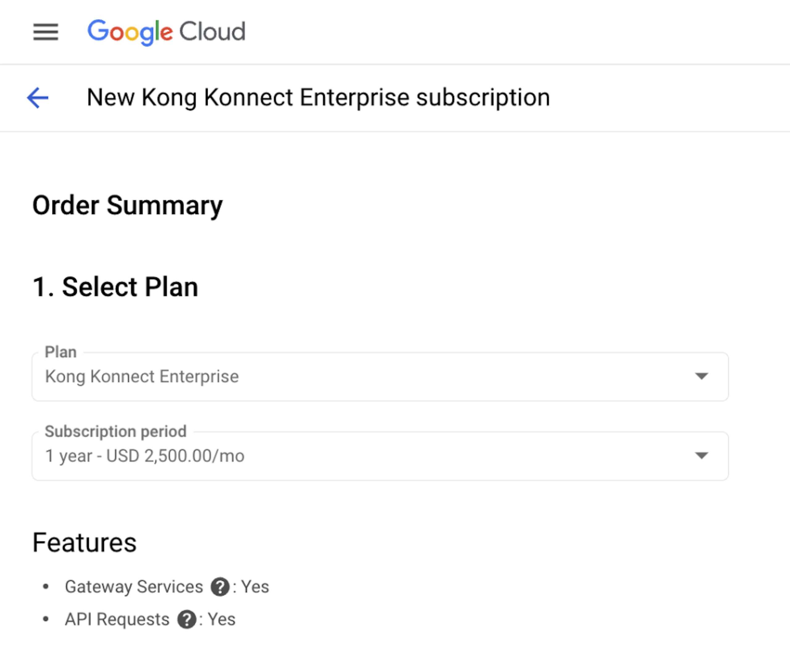The height and width of the screenshot is (672, 790).
Task: Click the 'Yes' value beside Gateway Services
Action: coord(255,587)
